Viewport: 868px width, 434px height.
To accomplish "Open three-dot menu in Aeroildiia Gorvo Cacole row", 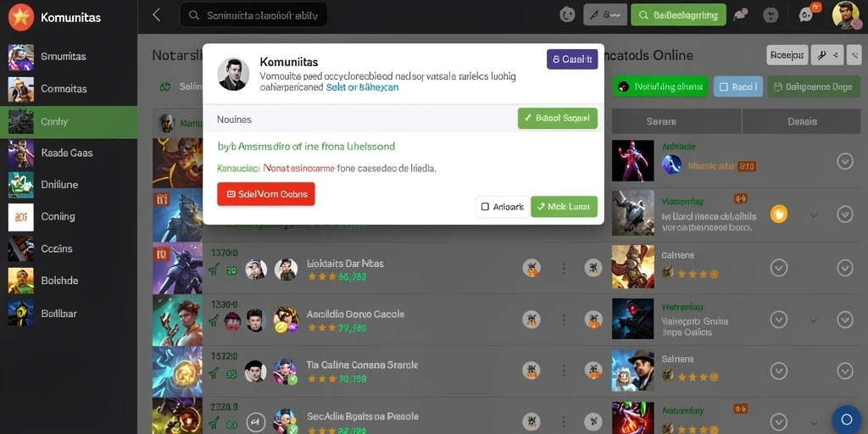I will tap(564, 320).
